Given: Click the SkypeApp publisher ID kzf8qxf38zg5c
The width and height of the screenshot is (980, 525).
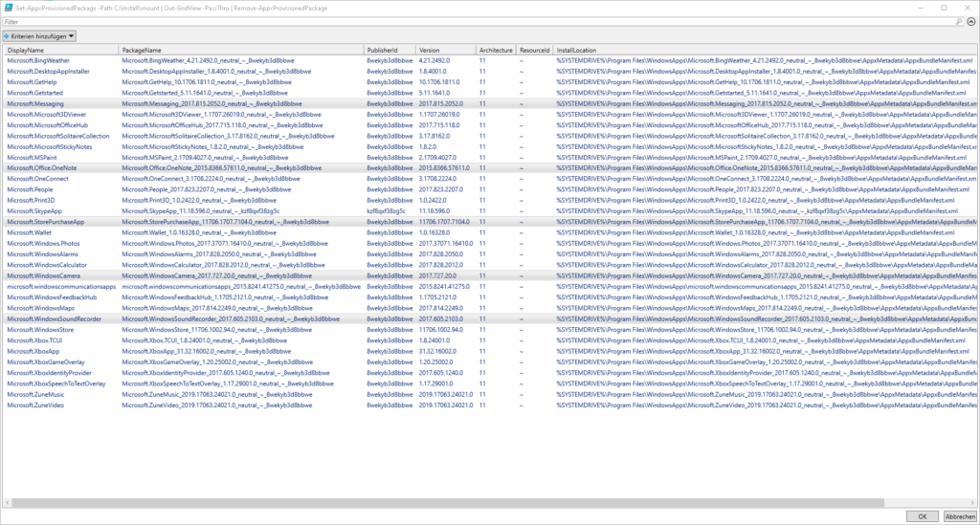Looking at the screenshot, I should pos(386,211).
